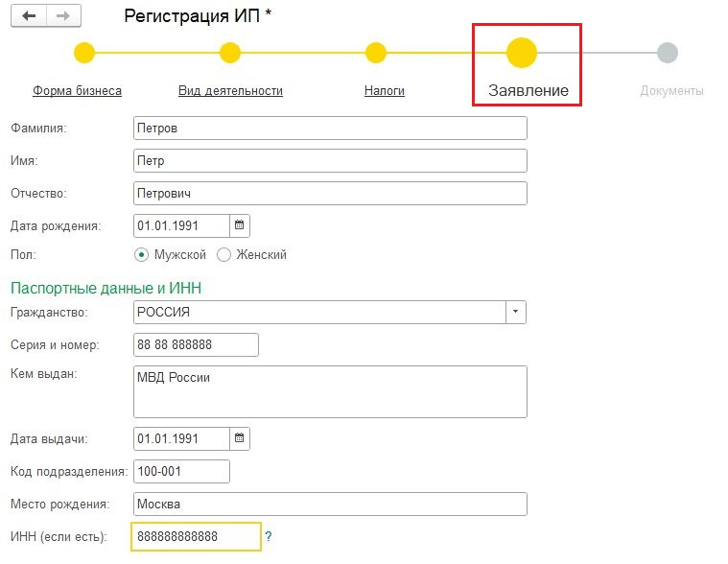Expand the Гражданство dropdown arrow
728x564 pixels.
(x=516, y=313)
